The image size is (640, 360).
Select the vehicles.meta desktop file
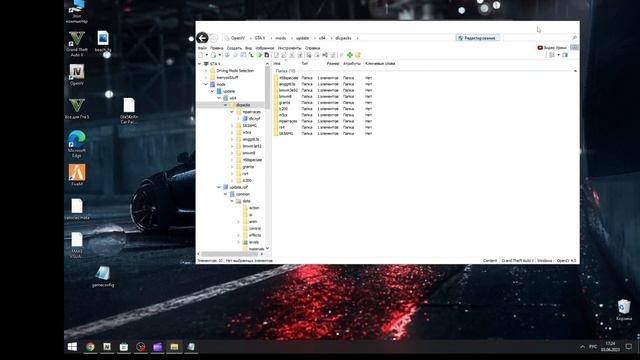point(77,209)
